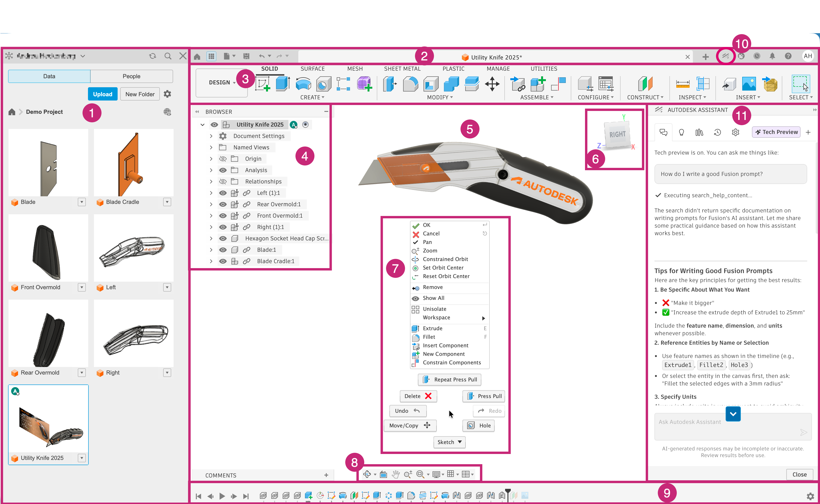Select Show All in context menu

[x=449, y=298]
